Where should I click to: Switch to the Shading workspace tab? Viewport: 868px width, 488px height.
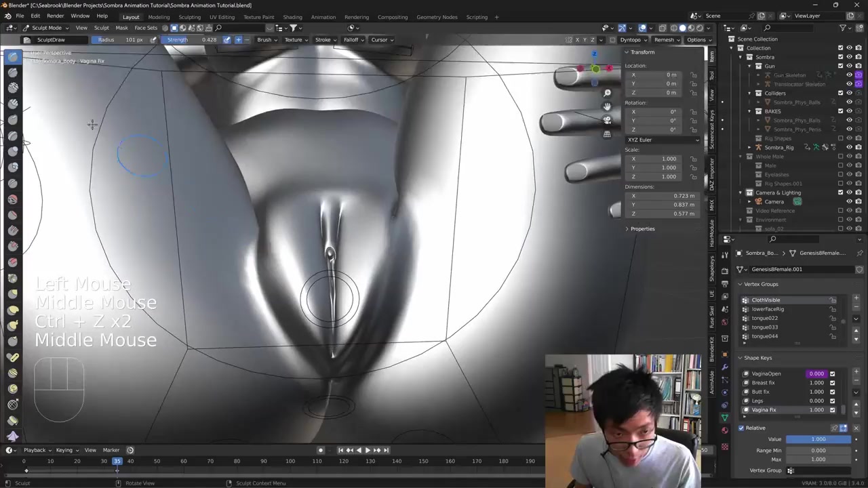tap(292, 17)
